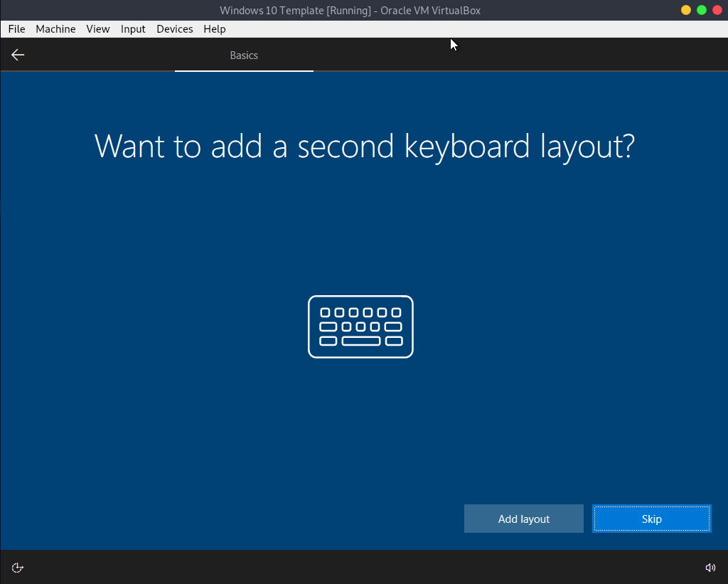This screenshot has width=728, height=584.
Task: Open the Ease of Access icon
Action: point(17,567)
